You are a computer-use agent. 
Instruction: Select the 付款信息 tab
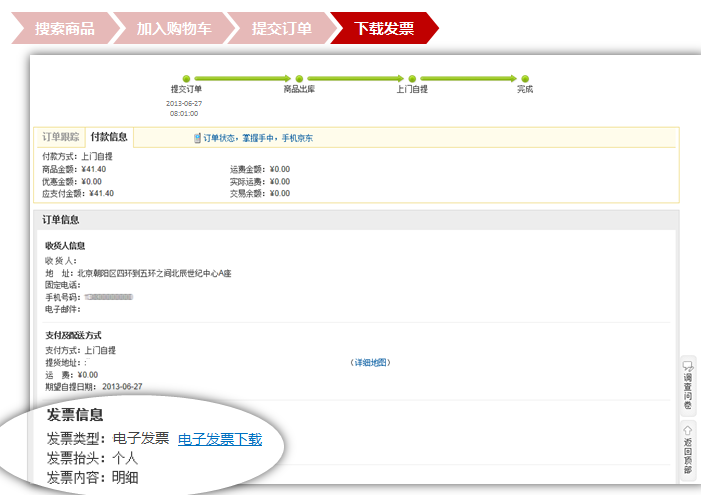108,137
